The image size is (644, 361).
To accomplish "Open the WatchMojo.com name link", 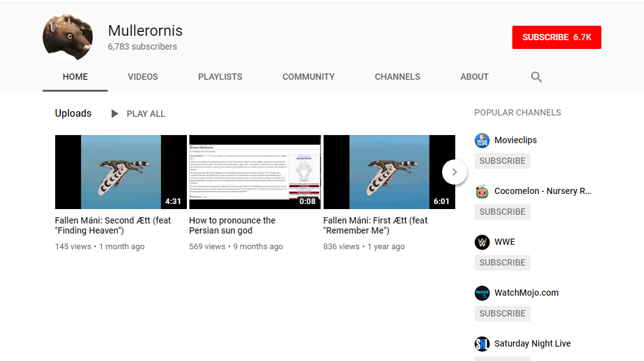I will pos(527,293).
